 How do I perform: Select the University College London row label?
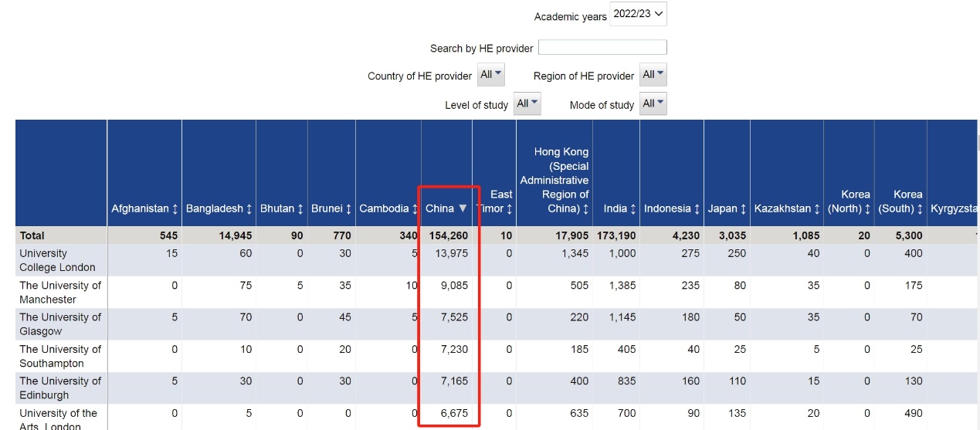coord(58,260)
